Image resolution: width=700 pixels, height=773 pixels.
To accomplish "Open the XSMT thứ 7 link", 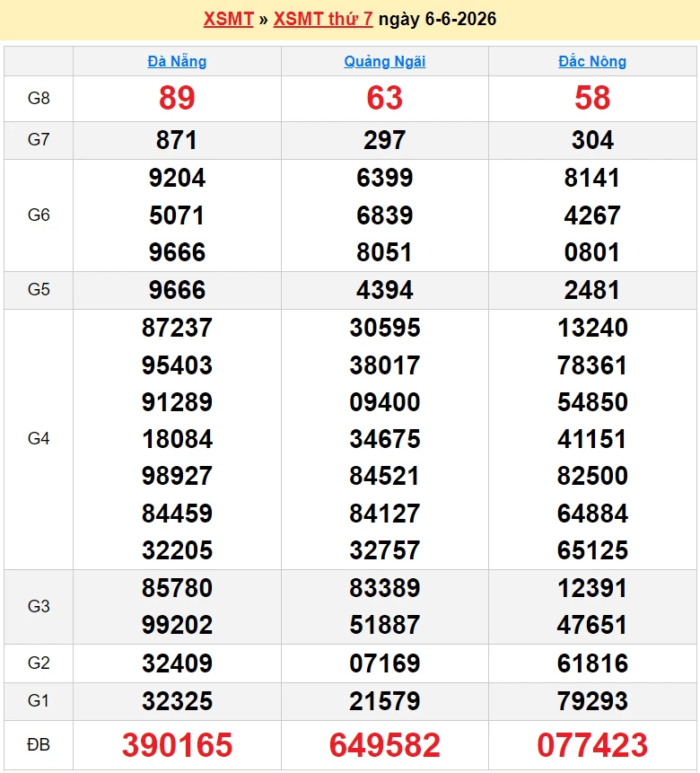I will tap(323, 19).
